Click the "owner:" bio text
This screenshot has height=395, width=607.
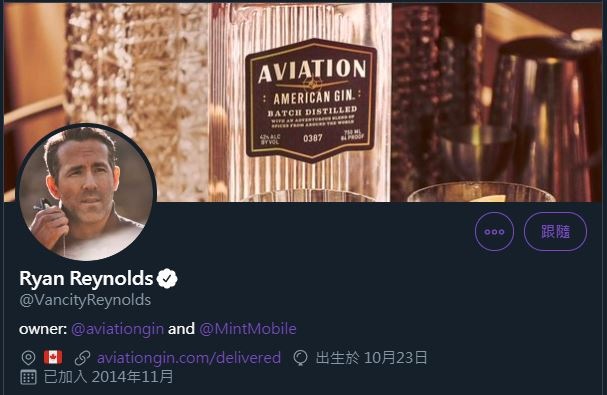(x=43, y=329)
